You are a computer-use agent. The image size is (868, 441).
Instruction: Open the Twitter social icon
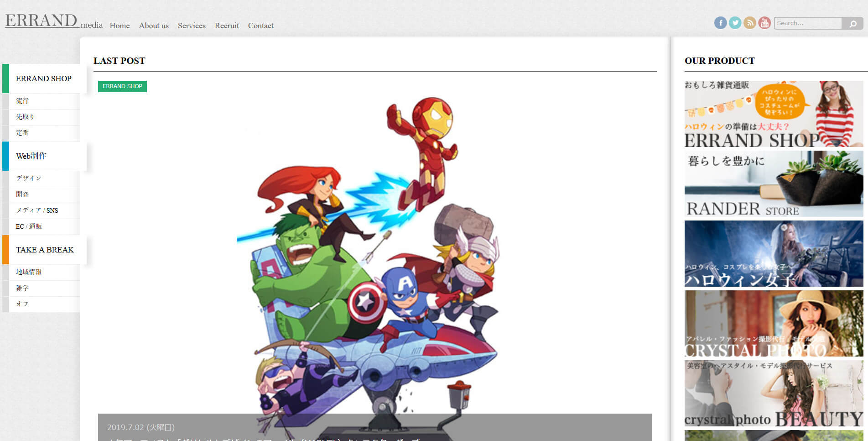point(735,23)
